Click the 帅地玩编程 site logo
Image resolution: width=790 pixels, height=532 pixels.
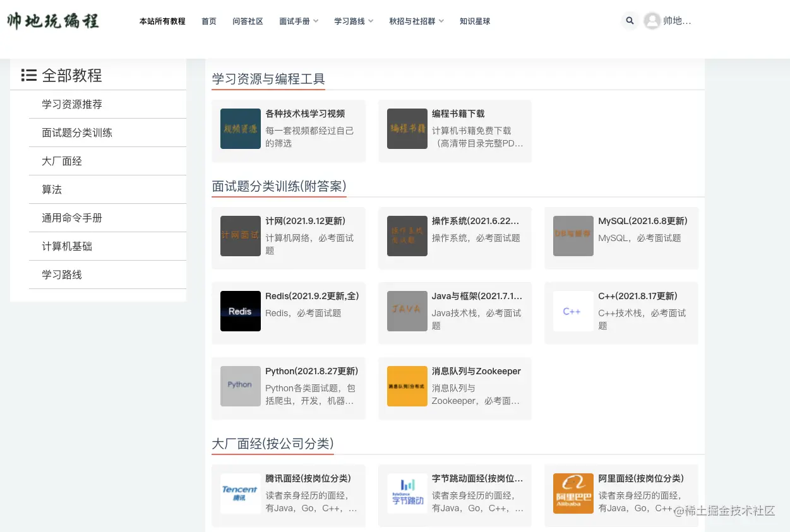(x=53, y=20)
